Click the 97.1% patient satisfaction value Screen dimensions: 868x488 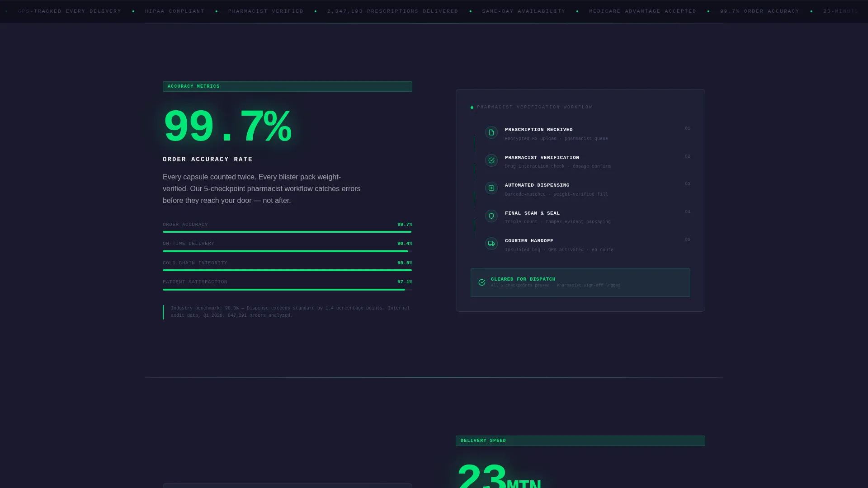405,282
